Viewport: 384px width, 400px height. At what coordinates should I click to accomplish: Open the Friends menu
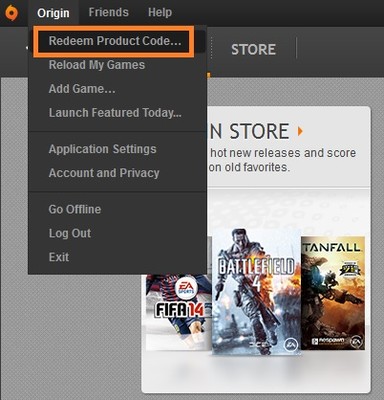point(108,12)
